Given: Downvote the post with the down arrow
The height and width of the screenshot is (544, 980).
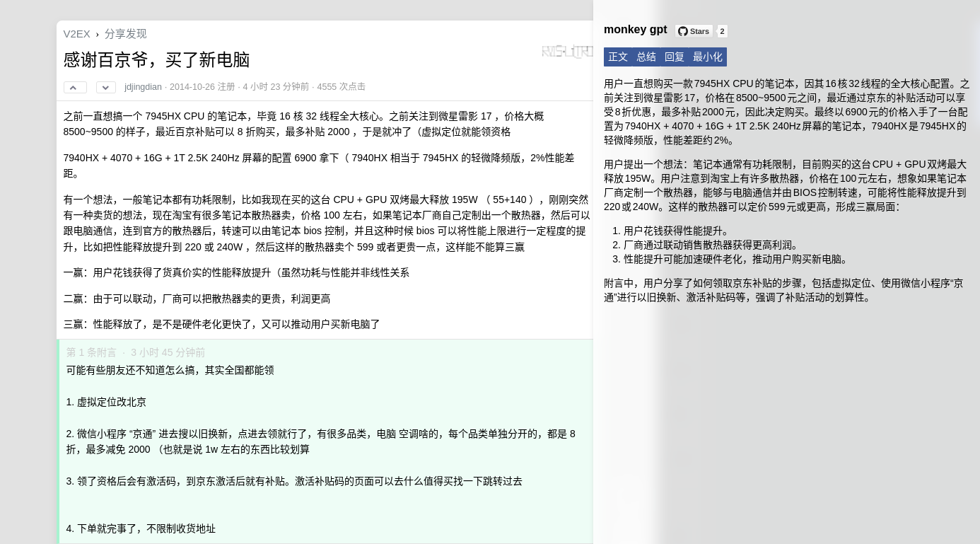Looking at the screenshot, I should click(x=106, y=88).
